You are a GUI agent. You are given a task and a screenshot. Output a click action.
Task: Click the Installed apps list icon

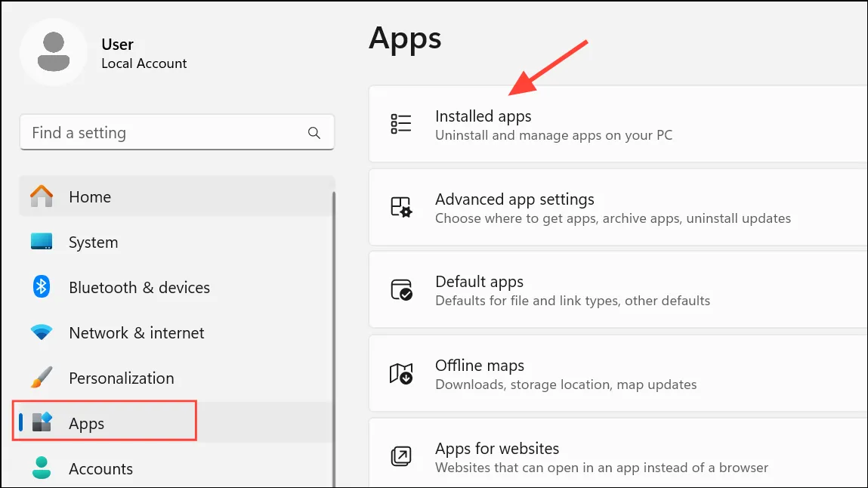(401, 124)
